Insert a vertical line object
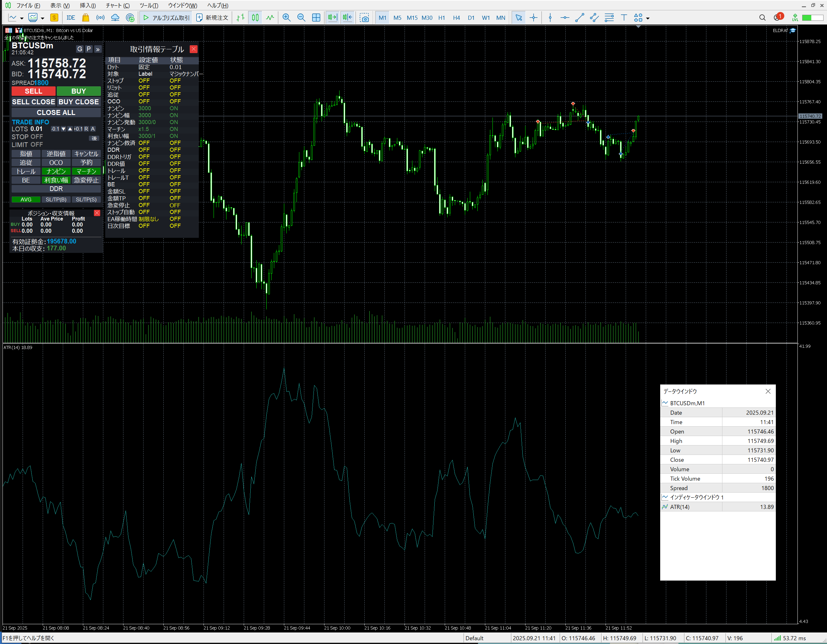 coord(550,17)
